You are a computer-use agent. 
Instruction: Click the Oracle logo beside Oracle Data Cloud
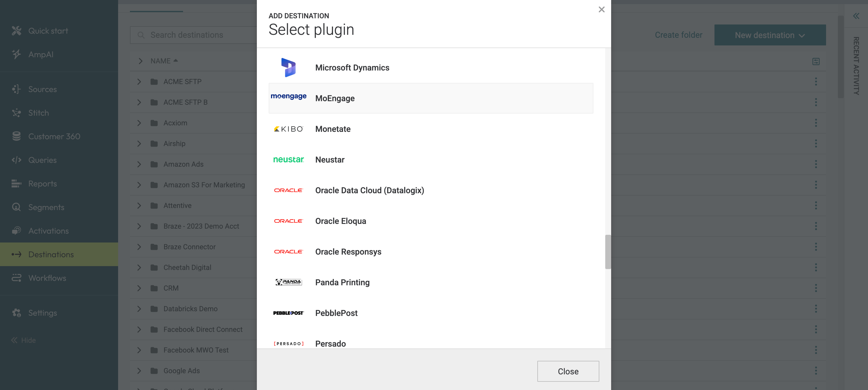click(x=288, y=190)
